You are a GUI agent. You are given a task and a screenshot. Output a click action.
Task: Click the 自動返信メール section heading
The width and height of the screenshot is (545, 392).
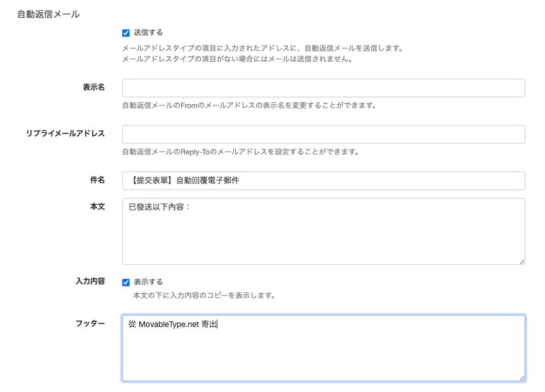click(x=48, y=15)
